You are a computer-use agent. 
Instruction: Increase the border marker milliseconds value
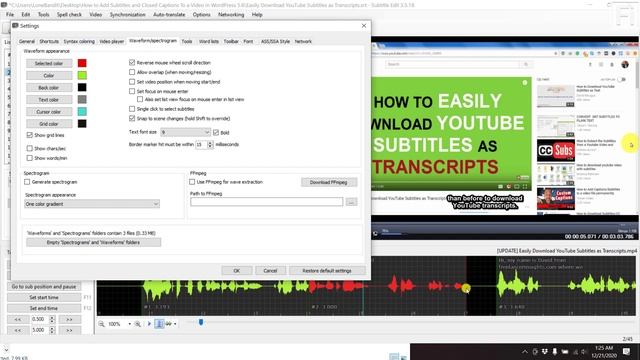click(x=210, y=143)
